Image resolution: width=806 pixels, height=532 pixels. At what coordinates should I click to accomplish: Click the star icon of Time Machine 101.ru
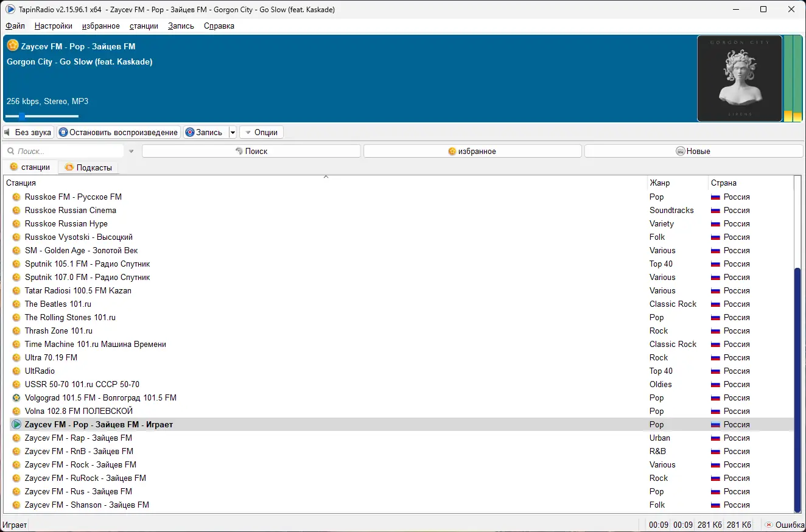click(x=16, y=345)
